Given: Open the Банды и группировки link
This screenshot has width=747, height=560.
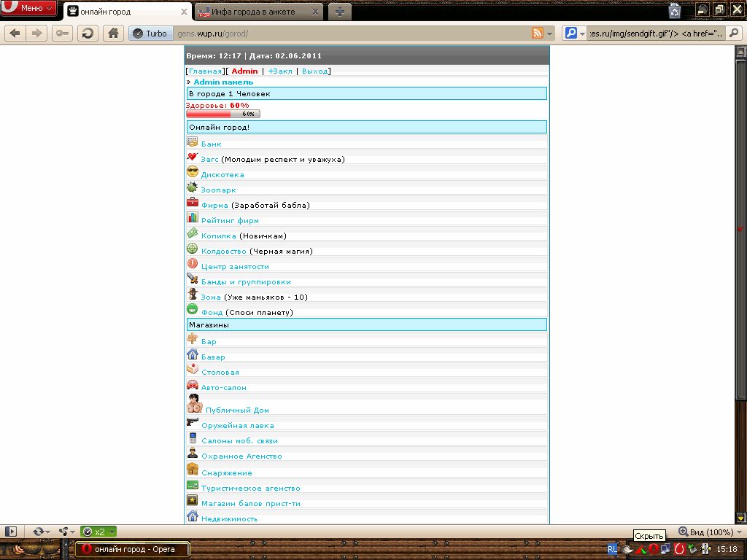Looking at the screenshot, I should coord(246,281).
